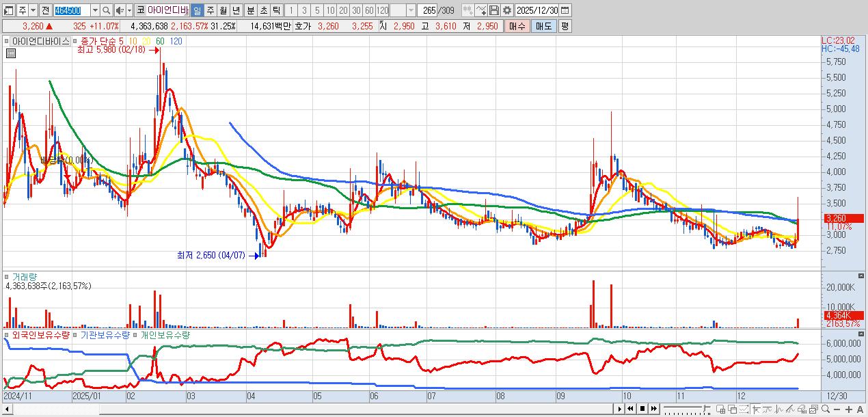The width and height of the screenshot is (868, 417).
Task: Click the 아이언디바이스 label on chart
Action: (x=40, y=41)
